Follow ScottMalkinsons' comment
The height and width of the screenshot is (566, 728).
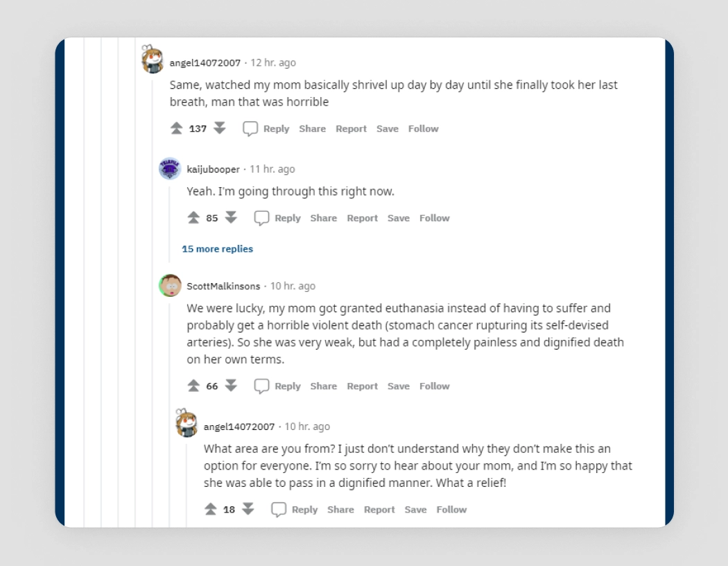434,386
